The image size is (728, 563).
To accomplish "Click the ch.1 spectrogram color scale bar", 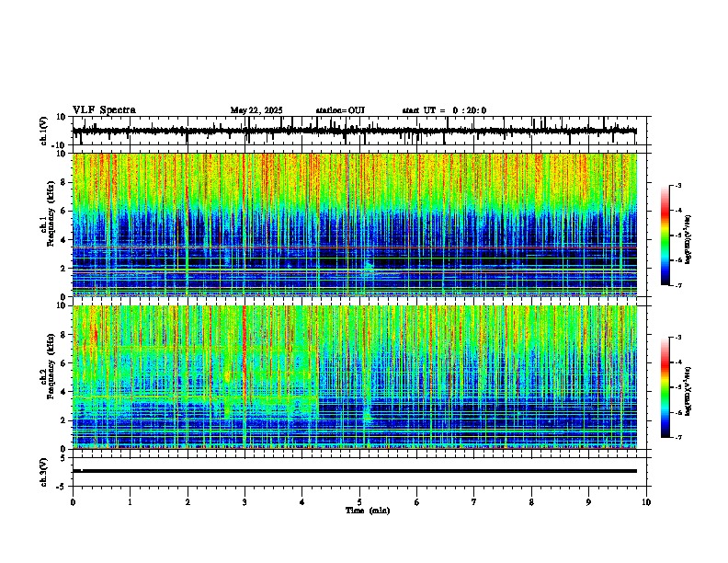I will [665, 236].
